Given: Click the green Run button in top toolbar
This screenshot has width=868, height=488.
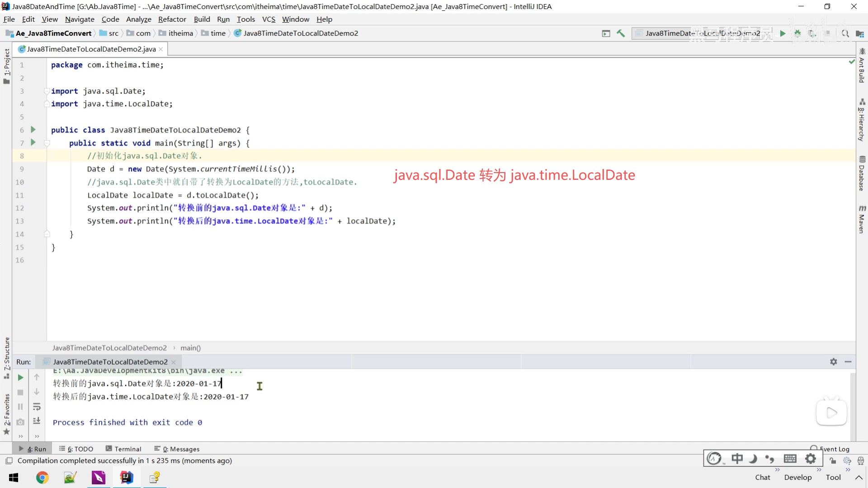Looking at the screenshot, I should click(x=783, y=33).
